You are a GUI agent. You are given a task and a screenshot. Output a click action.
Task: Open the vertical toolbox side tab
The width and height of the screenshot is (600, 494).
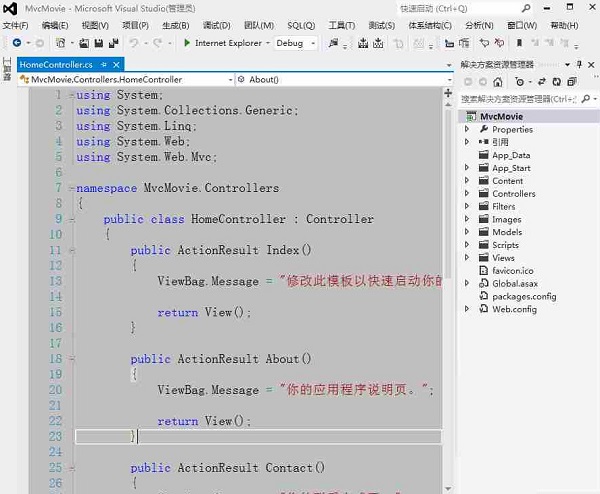pyautogui.click(x=7, y=69)
